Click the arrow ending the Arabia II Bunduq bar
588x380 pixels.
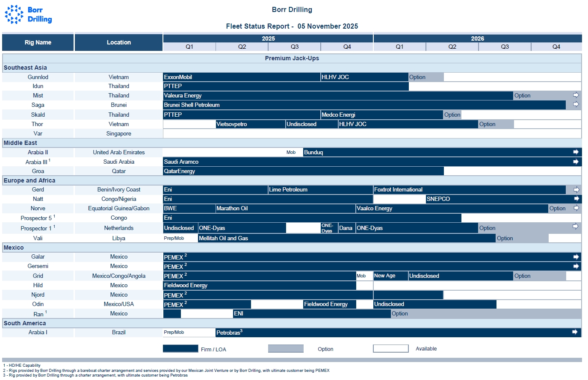pos(576,152)
